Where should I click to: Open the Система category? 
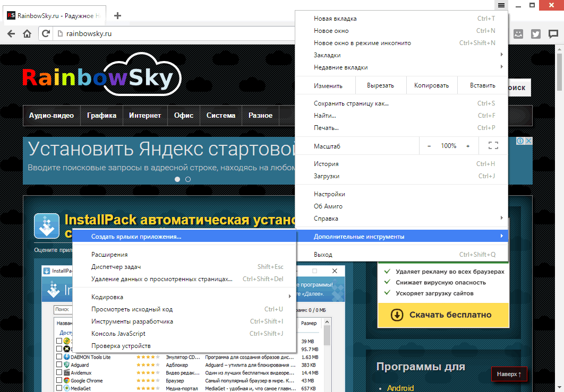coord(221,115)
